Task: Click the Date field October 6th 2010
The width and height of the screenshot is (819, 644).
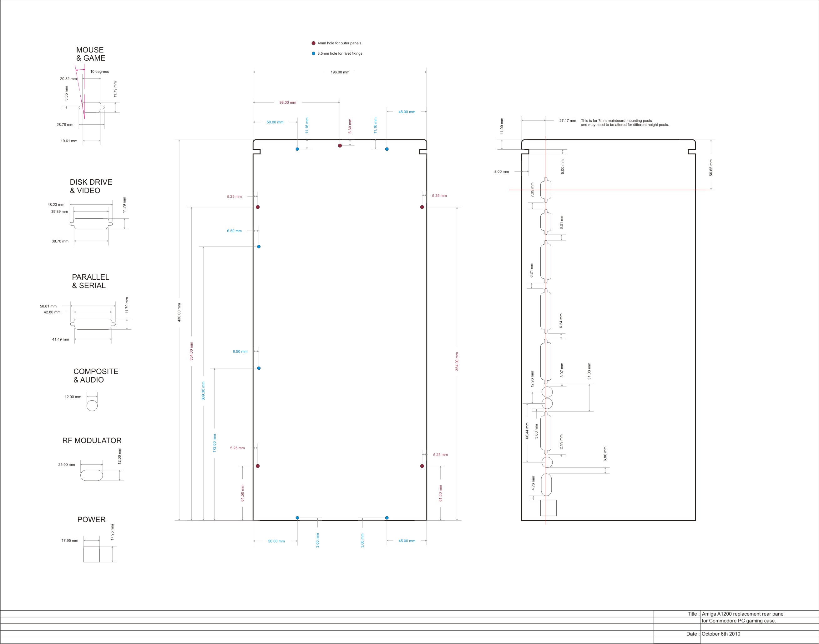Action: click(720, 634)
